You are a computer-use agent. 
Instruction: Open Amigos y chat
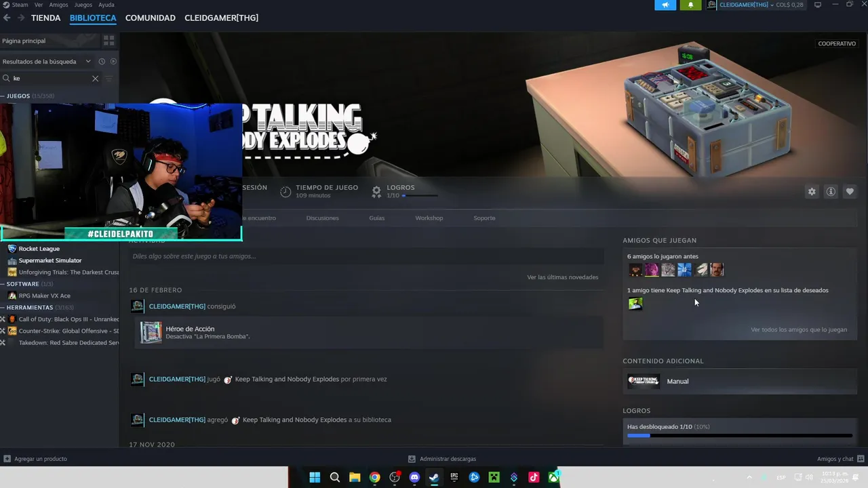tap(835, 459)
